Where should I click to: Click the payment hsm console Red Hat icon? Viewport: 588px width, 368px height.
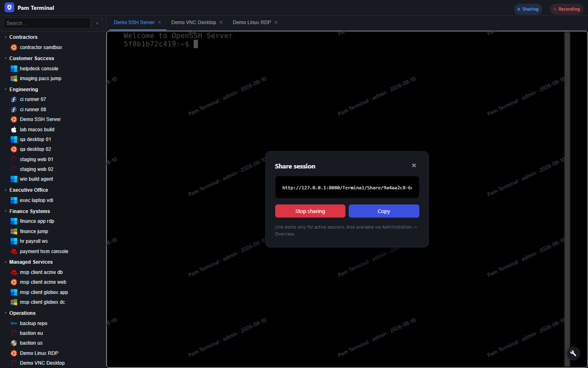coord(14,251)
